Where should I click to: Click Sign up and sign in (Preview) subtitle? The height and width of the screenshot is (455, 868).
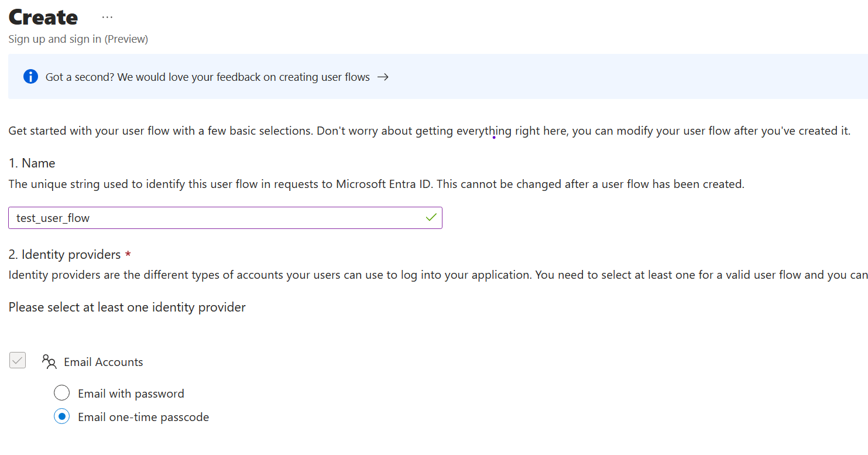[78, 39]
